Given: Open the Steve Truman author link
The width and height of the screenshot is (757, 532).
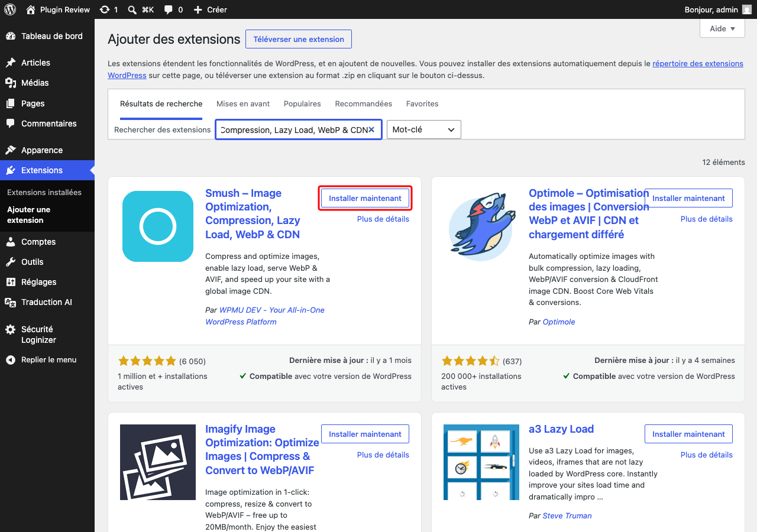Looking at the screenshot, I should [567, 516].
